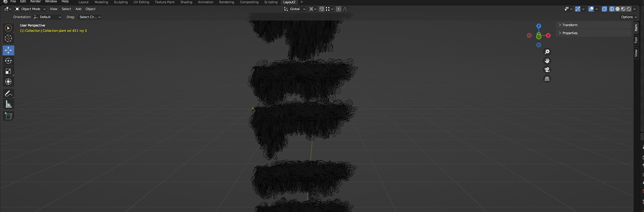Switch to the UV Editing workspace tab
Viewport: 644px width, 212px height.
click(141, 2)
